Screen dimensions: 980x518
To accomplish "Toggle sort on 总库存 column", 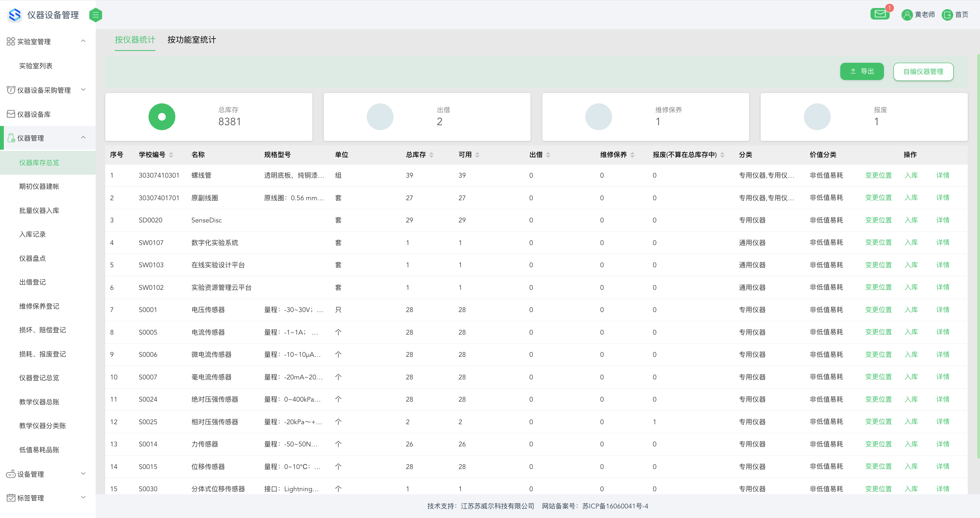I will [x=431, y=155].
